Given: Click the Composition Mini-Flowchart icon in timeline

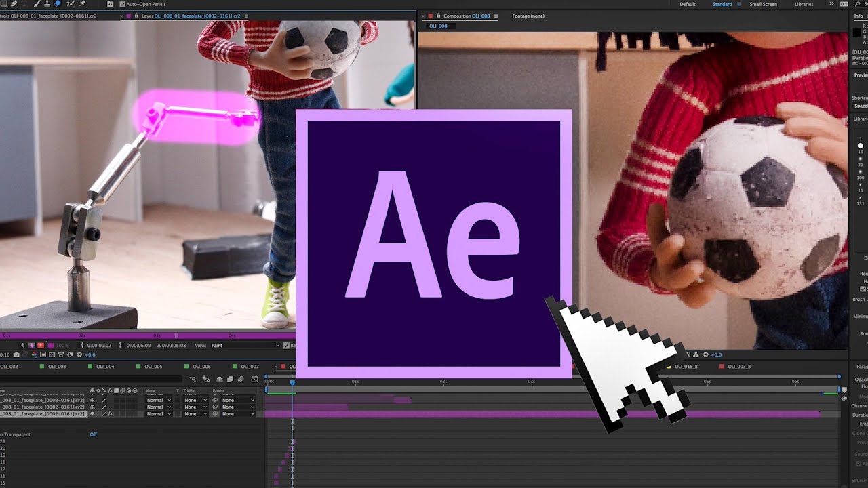Looking at the screenshot, I should point(192,379).
